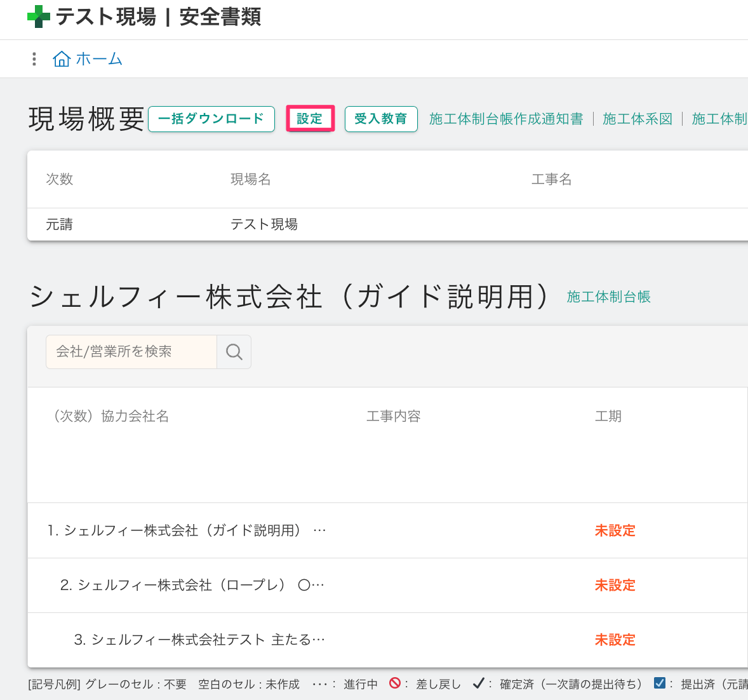Viewport: 748px width, 700px height.
Task: Click the progress ellipsis in row 1
Action: pyautogui.click(x=319, y=530)
